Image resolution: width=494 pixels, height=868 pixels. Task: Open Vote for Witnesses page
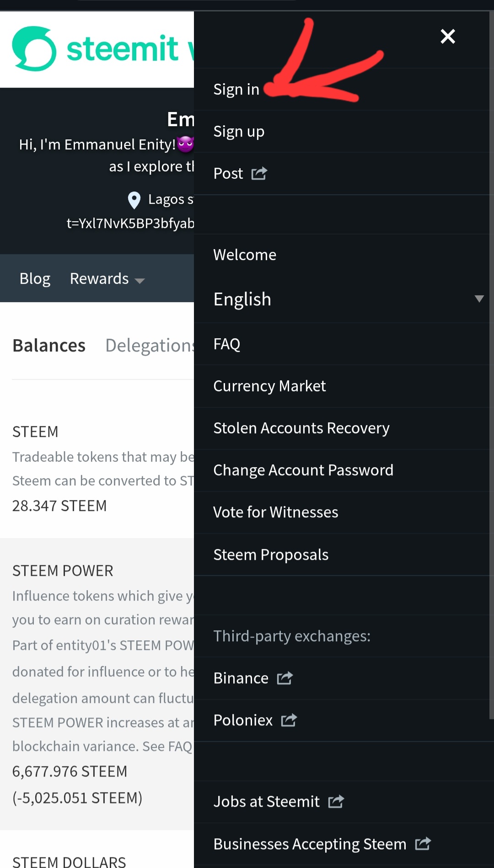(276, 512)
